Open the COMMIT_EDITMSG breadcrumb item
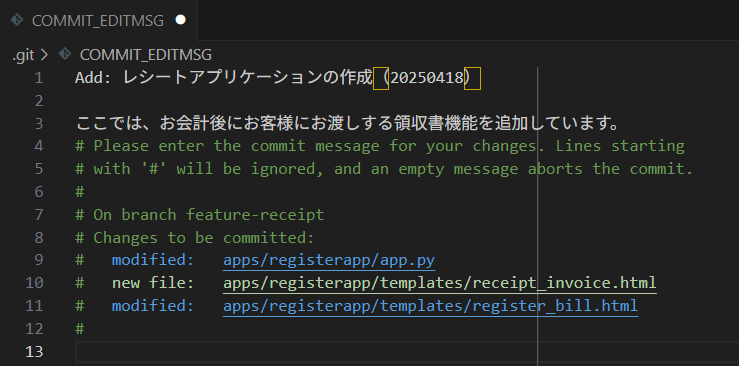The width and height of the screenshot is (739, 366). click(x=146, y=55)
